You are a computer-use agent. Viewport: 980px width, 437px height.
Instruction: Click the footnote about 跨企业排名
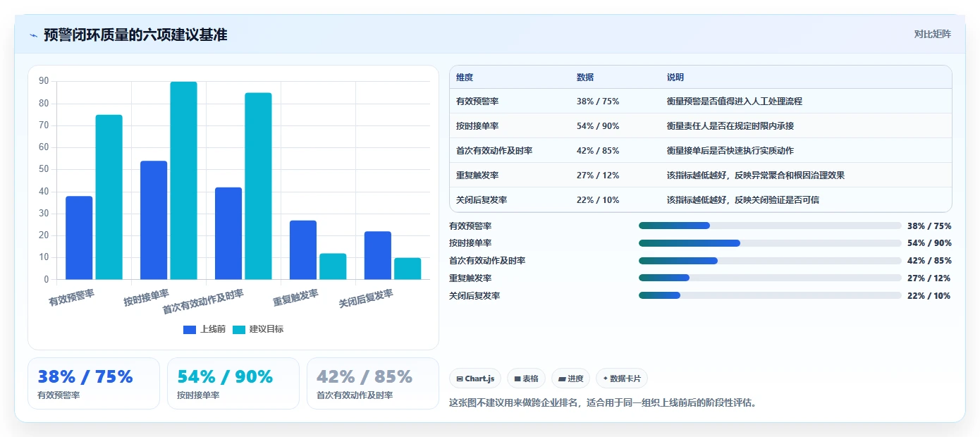click(603, 403)
